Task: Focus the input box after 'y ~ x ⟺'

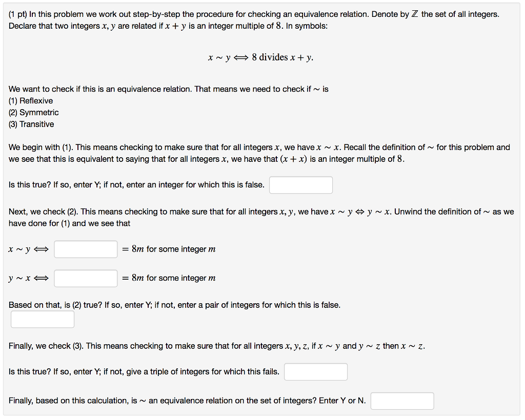Action: [x=86, y=278]
